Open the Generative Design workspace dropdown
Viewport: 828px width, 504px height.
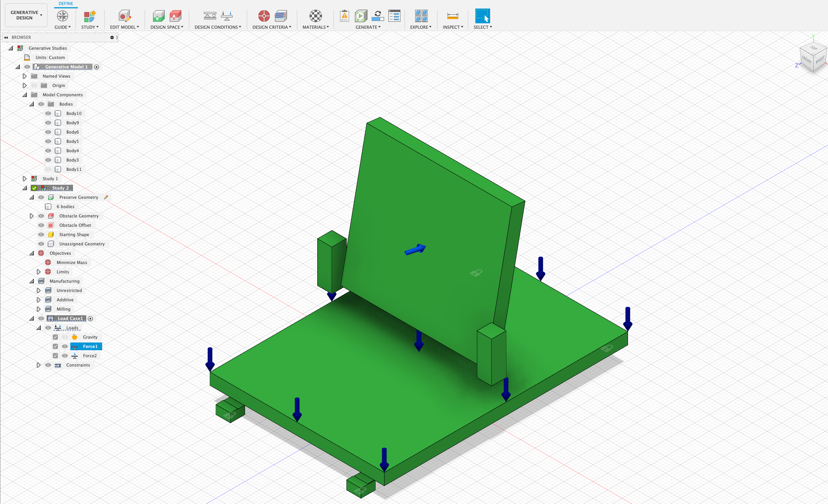pyautogui.click(x=26, y=15)
